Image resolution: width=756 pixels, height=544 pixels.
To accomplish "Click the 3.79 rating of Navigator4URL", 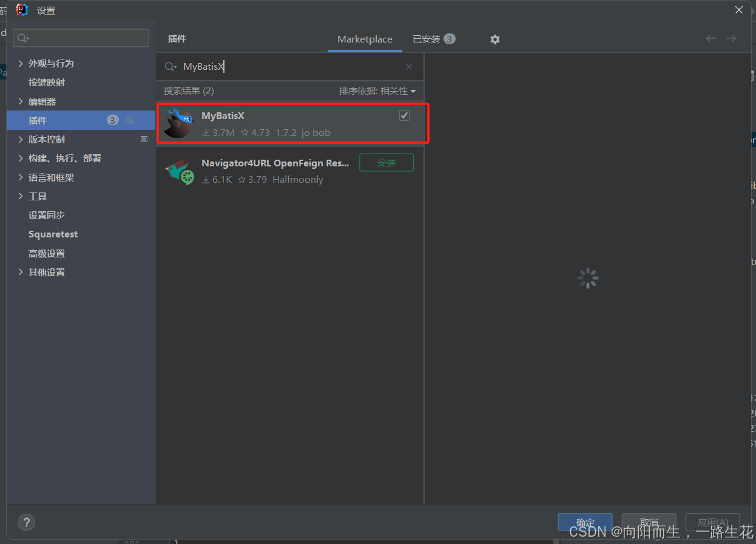I will pos(252,180).
